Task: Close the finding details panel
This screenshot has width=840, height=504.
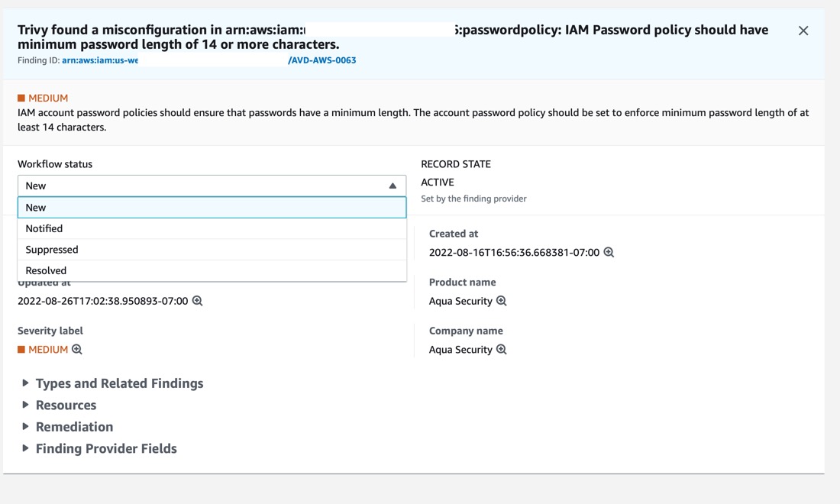Action: point(803,31)
